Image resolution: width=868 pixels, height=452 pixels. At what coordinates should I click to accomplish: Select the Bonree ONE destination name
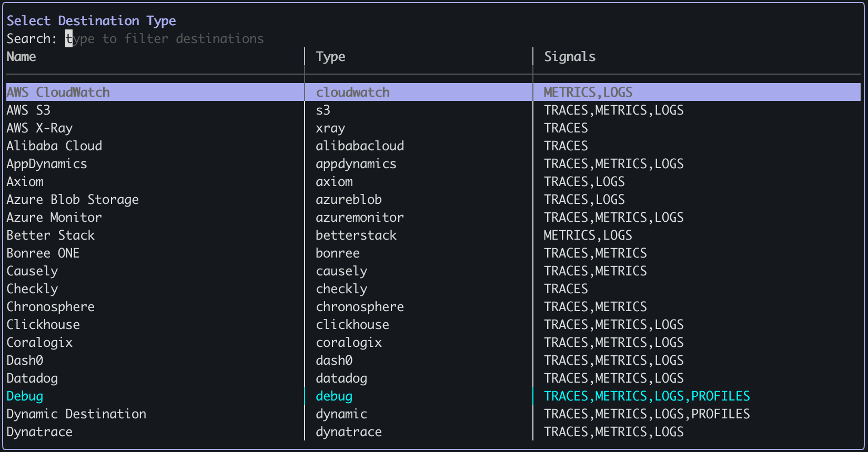[43, 253]
